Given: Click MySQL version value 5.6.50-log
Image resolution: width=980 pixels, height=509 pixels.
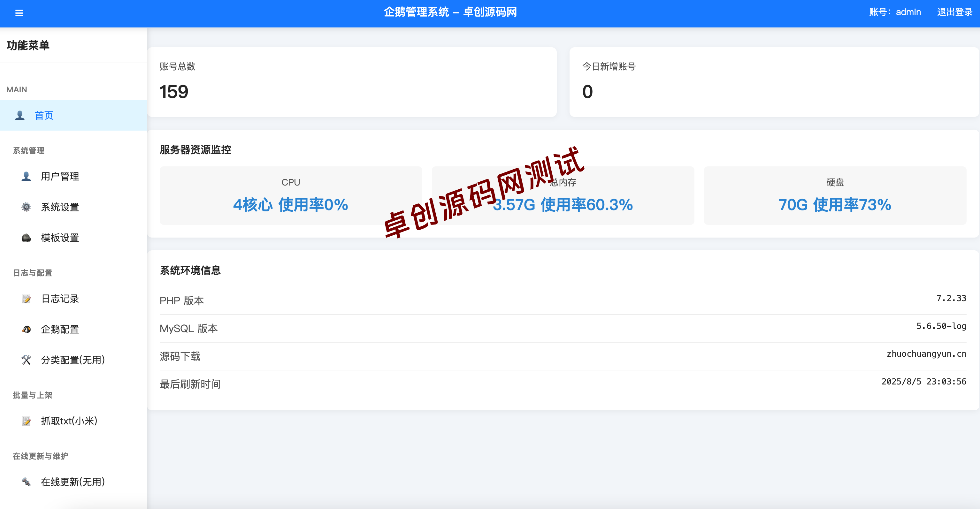Looking at the screenshot, I should (941, 326).
